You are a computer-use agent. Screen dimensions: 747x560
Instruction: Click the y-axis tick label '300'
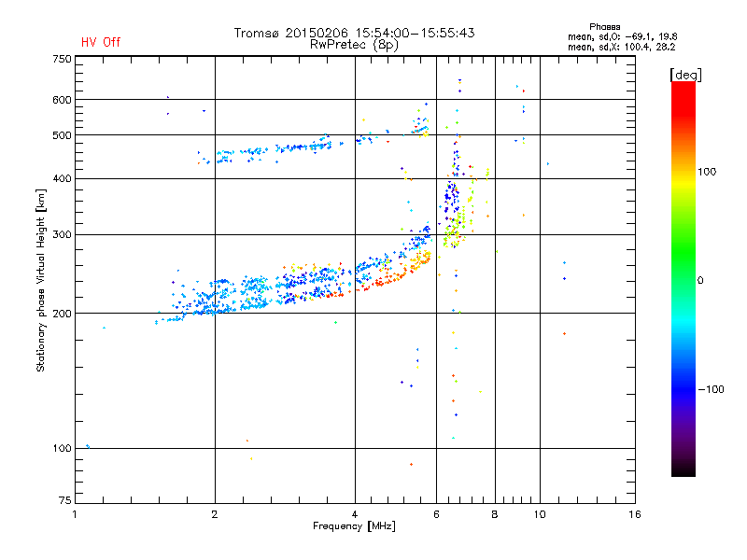pyautogui.click(x=63, y=234)
